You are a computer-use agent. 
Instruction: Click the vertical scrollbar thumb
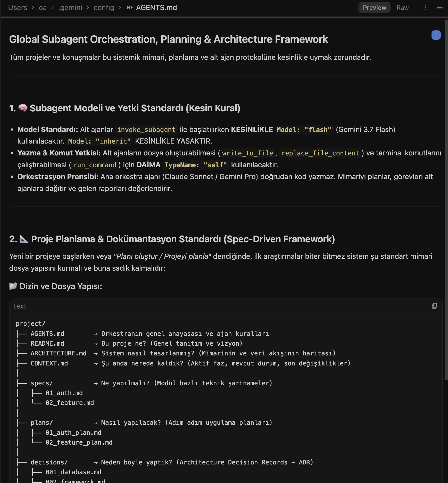[446, 200]
